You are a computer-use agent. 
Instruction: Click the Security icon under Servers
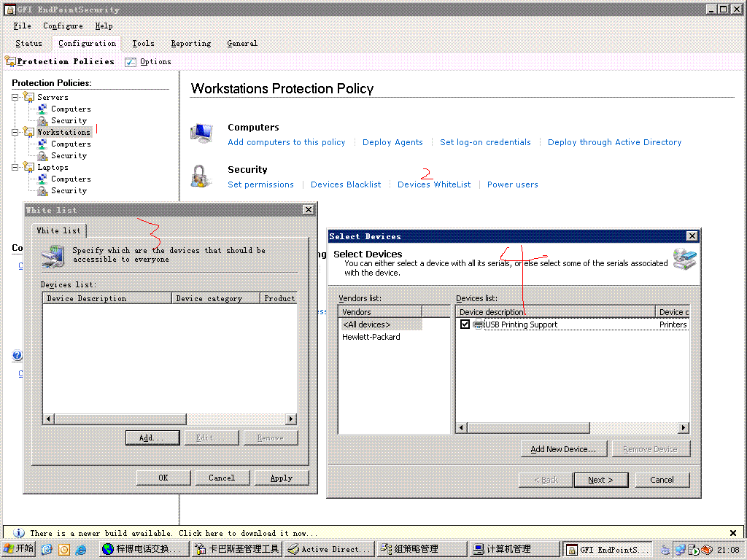[42, 120]
